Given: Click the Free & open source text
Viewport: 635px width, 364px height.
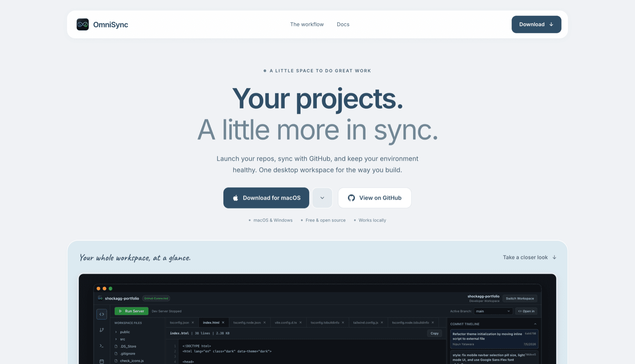Looking at the screenshot, I should point(325,220).
